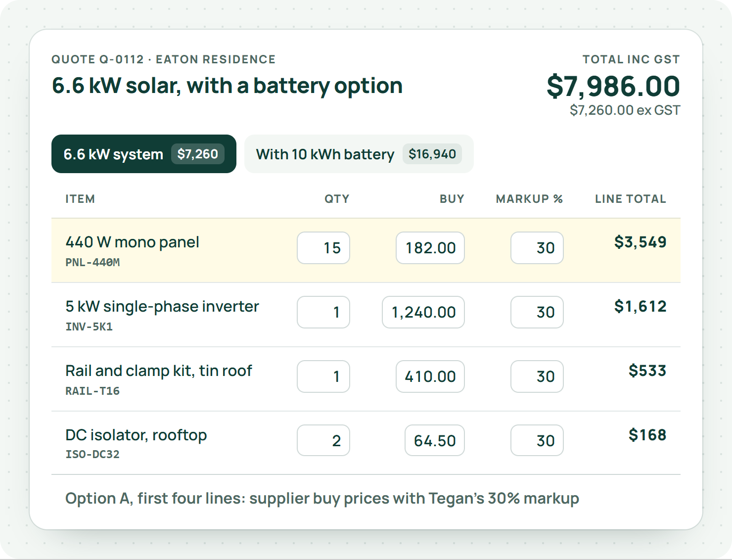732x560 pixels.
Task: Click the $533 line total
Action: coord(647,371)
